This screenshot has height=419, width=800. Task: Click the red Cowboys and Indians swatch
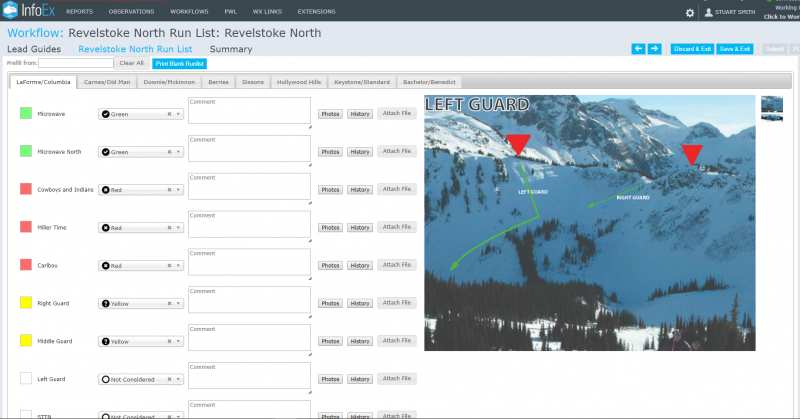coord(26,189)
